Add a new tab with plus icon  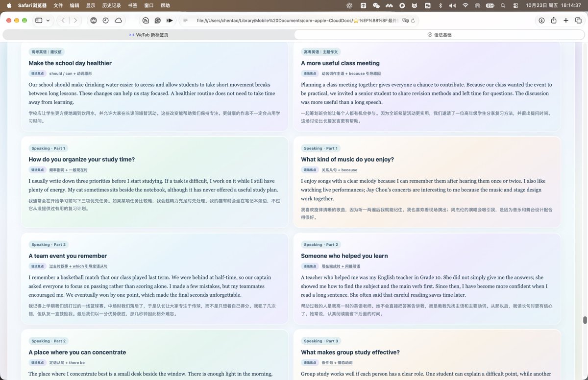coord(566,21)
